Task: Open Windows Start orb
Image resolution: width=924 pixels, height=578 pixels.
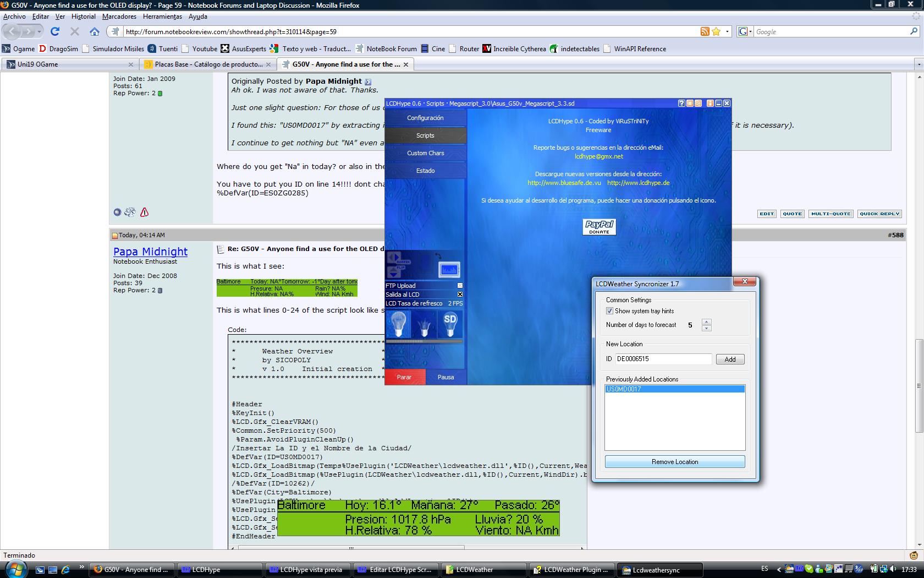Action: [x=15, y=569]
